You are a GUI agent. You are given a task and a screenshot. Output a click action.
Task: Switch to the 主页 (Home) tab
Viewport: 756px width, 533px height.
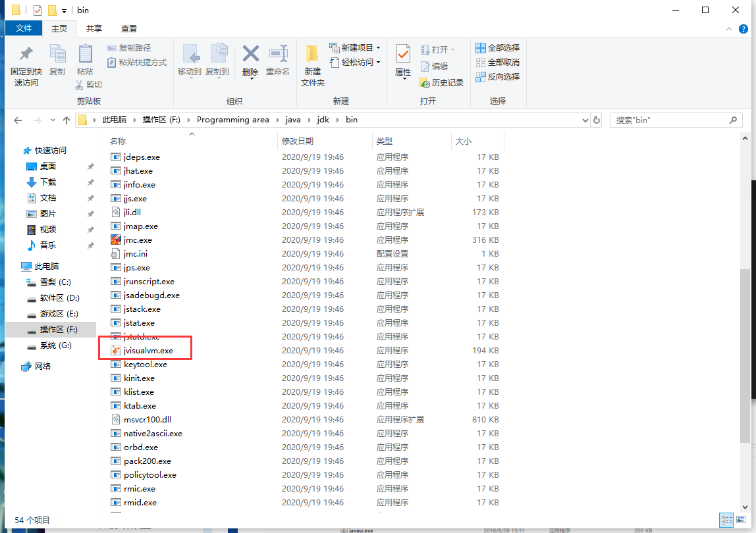(x=59, y=29)
